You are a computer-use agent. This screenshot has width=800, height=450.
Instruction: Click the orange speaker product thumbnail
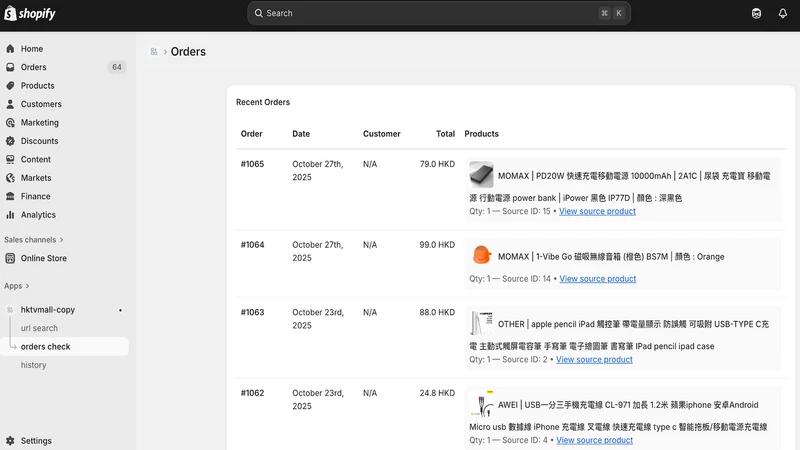click(481, 256)
